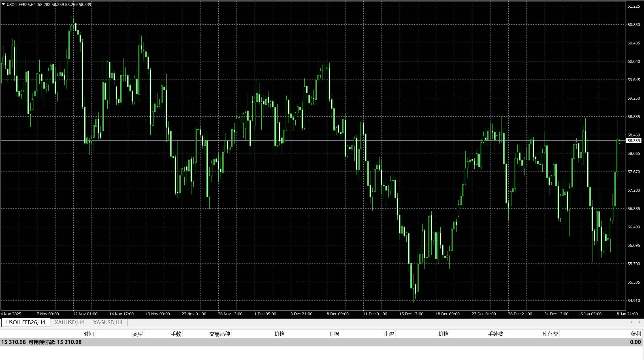Click the left tab-scroll arrow
Viewport: 644px width, 360px height.
(x=632, y=322)
